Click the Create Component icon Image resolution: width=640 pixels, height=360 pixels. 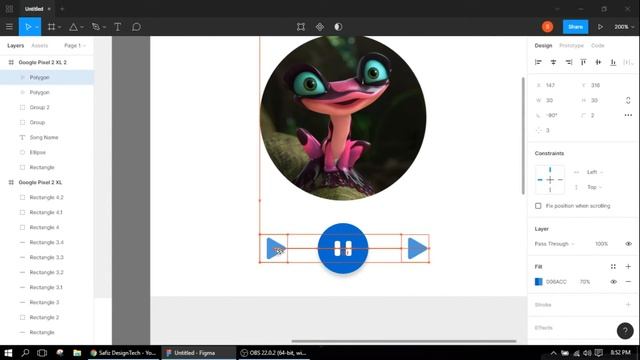(320, 27)
